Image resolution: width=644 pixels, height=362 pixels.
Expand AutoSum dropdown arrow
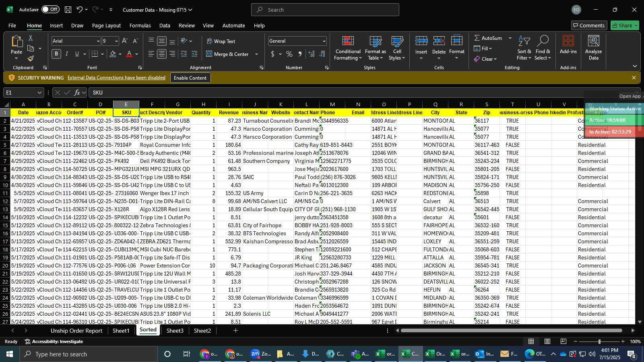[510, 38]
